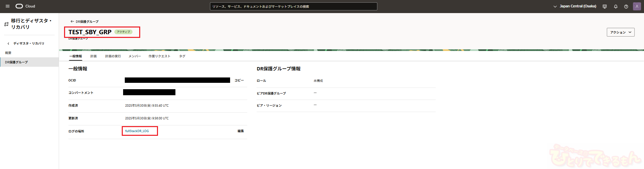Click コピー to copy the OCID

pyautogui.click(x=239, y=80)
